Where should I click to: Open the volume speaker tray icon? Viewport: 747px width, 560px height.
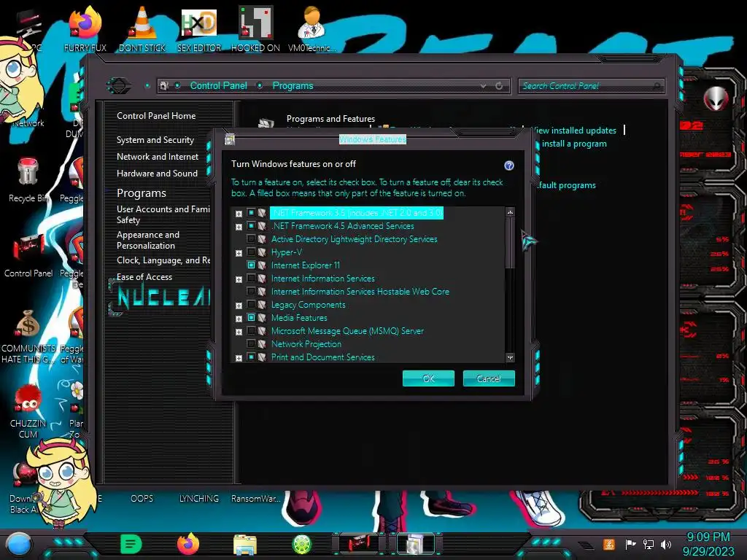pyautogui.click(x=666, y=544)
